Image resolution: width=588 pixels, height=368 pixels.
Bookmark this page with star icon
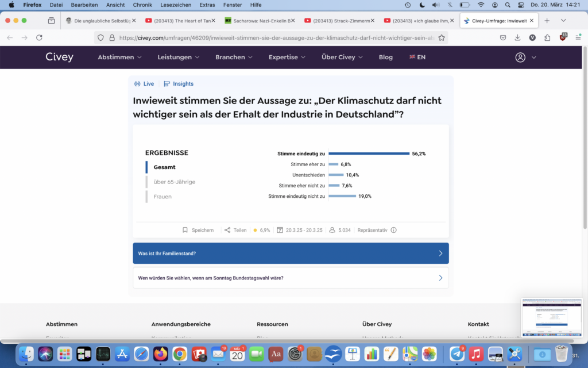point(442,37)
